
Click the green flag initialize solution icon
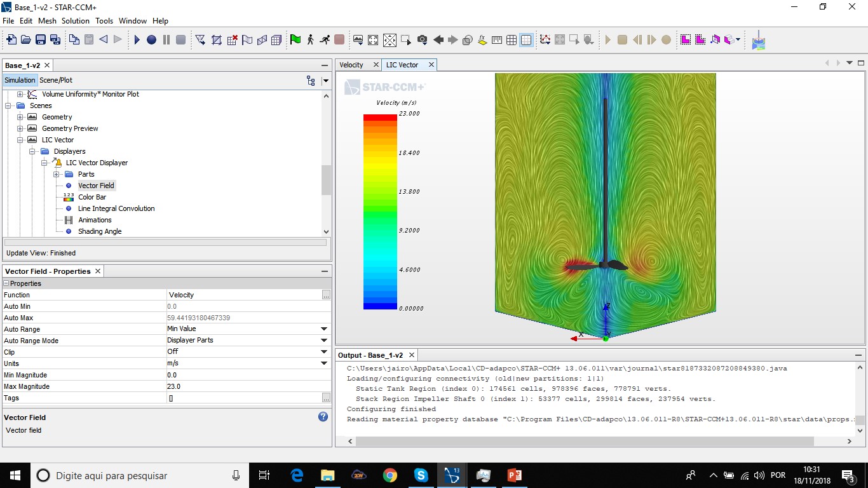(295, 40)
